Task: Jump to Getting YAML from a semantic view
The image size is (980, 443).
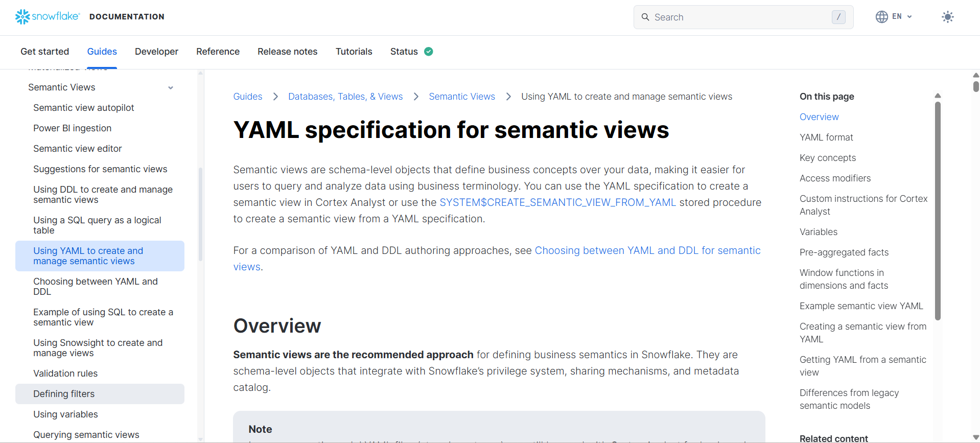Action: [863, 366]
